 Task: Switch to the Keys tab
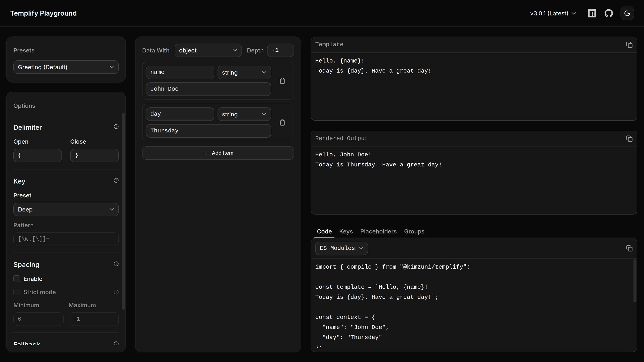[346, 232]
